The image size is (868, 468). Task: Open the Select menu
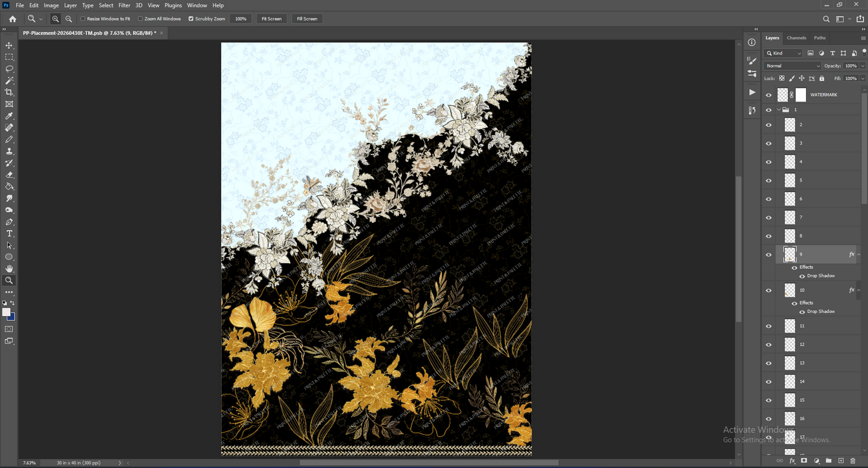[106, 5]
